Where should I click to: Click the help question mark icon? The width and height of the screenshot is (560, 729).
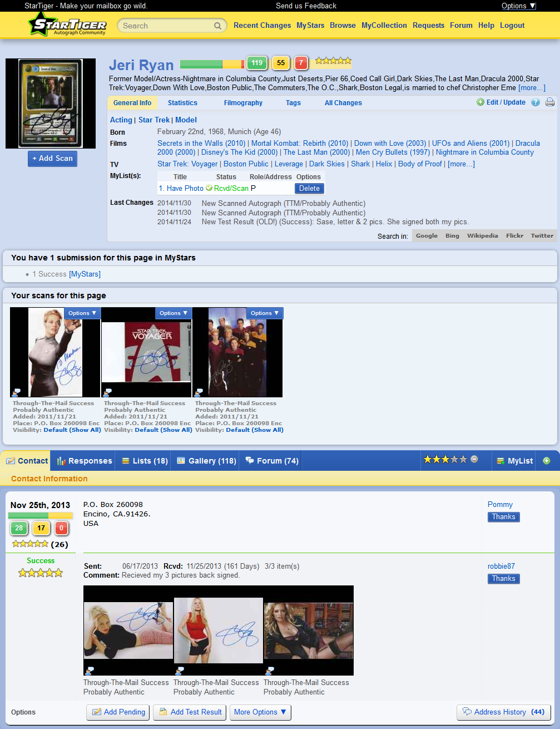(536, 102)
